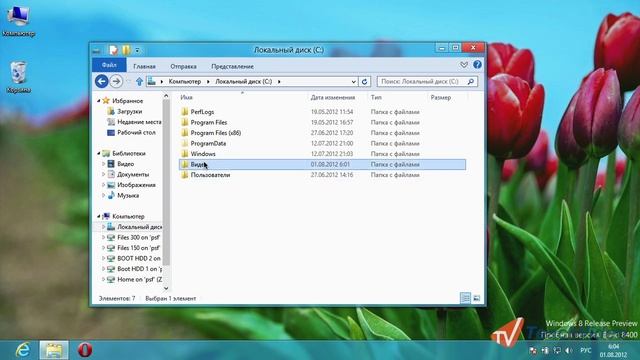Select Home on 'psf' drive
This screenshot has height=360, width=640.
pos(139,280)
